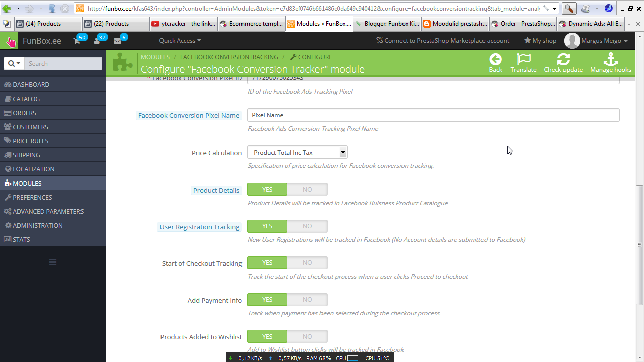Click the Check update refresh icon
Image resolution: width=644 pixels, height=362 pixels.
coord(563,59)
